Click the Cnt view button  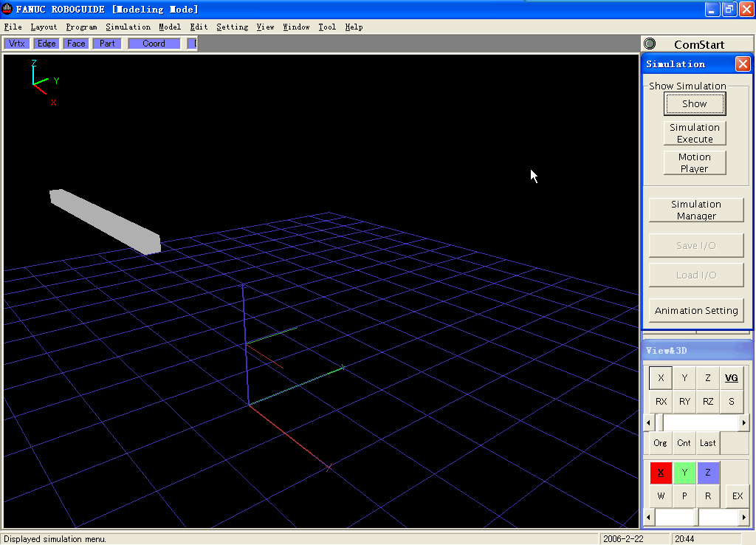click(684, 443)
